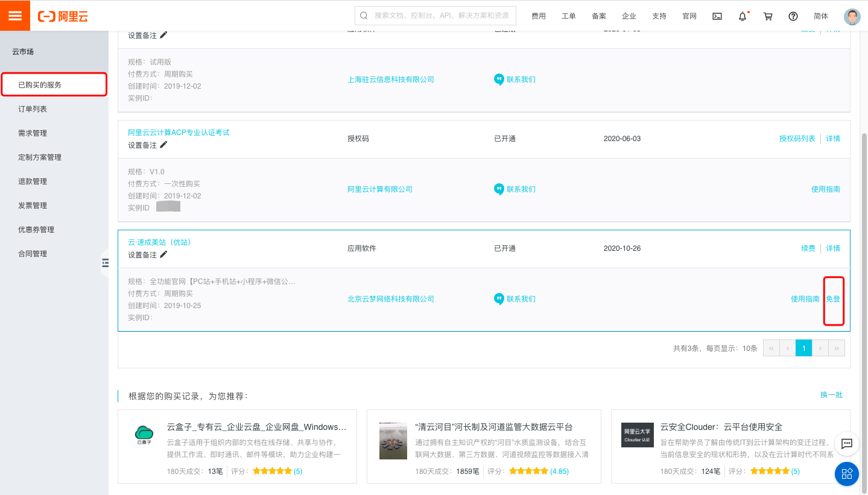Open 阿里云计算有限公司 vendor link

(x=380, y=189)
